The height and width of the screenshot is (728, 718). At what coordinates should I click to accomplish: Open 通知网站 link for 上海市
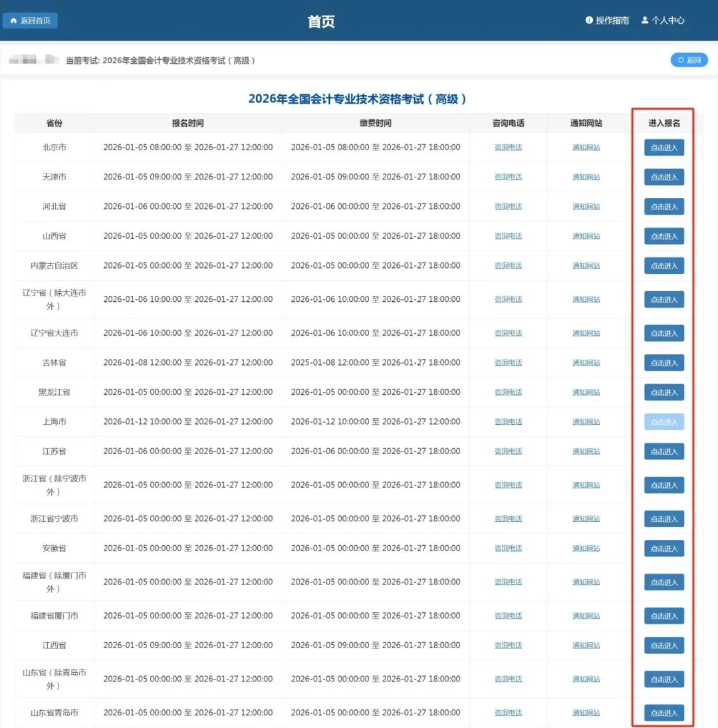586,422
